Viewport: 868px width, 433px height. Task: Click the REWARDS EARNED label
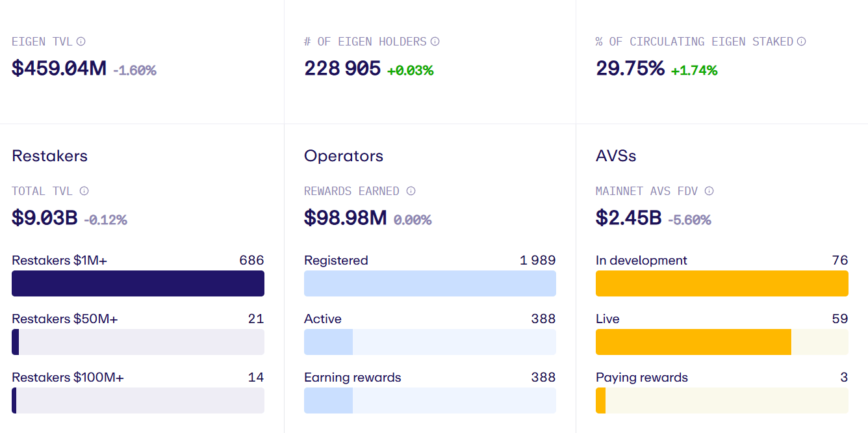pos(351,191)
